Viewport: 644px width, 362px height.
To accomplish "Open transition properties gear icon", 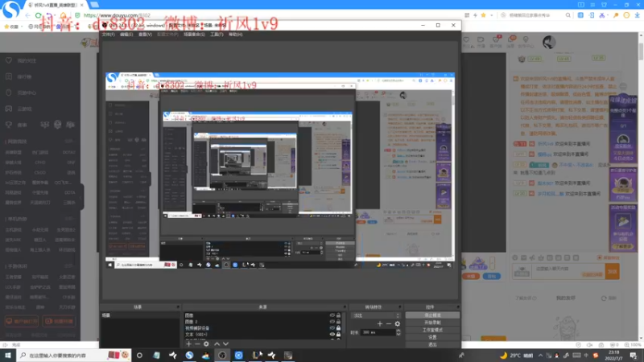I will click(397, 324).
